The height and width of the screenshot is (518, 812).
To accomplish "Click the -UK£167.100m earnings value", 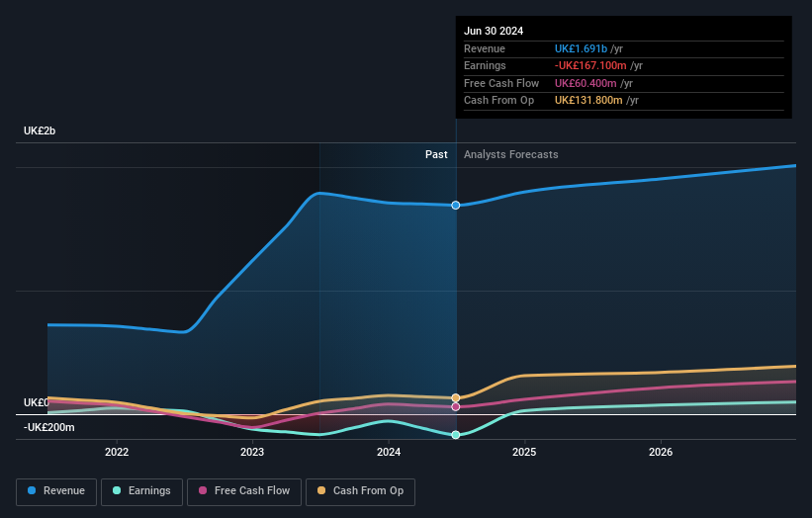I will coord(590,65).
